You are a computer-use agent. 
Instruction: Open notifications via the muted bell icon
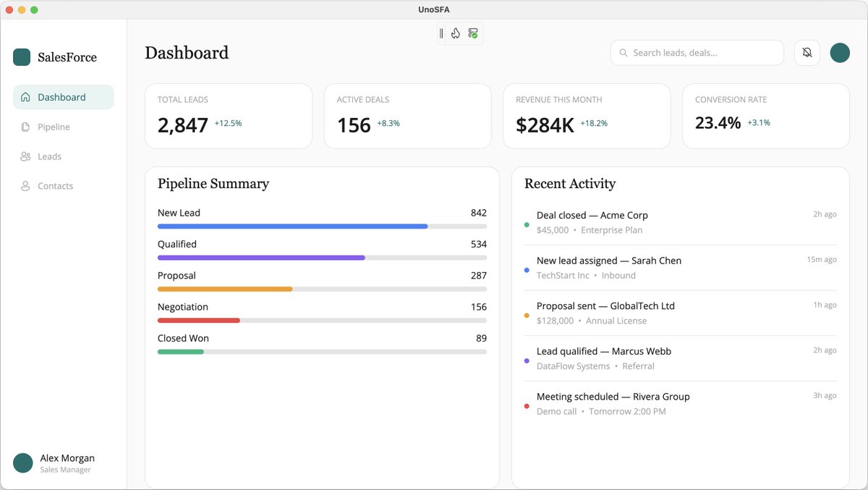[807, 53]
